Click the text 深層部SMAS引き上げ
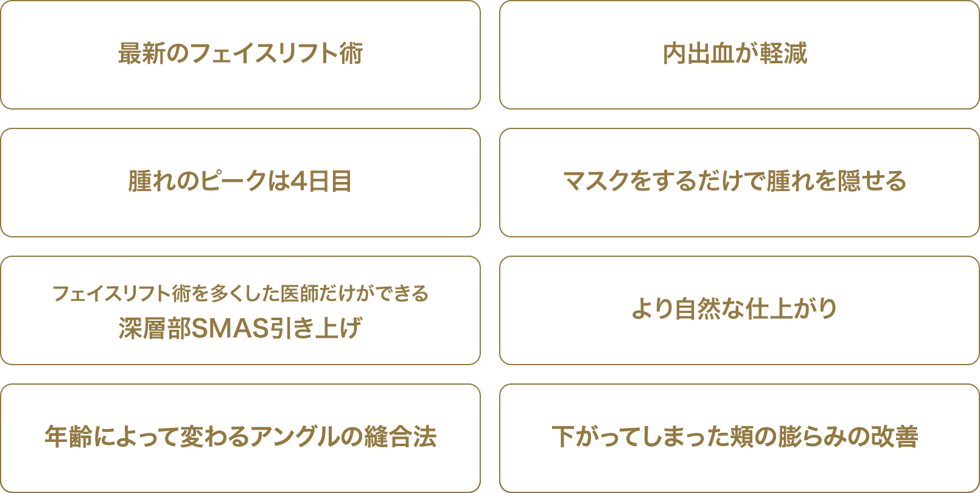 (x=240, y=329)
